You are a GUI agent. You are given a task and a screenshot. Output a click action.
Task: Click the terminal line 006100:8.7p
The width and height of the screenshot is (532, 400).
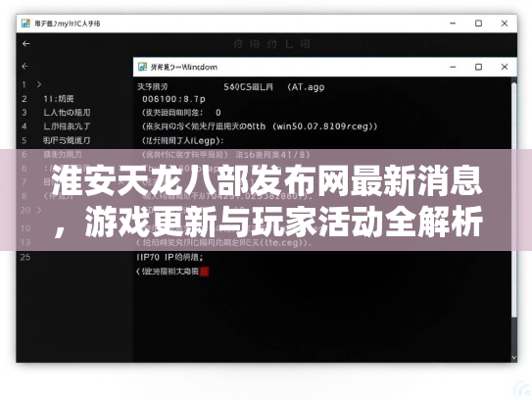tap(173, 99)
